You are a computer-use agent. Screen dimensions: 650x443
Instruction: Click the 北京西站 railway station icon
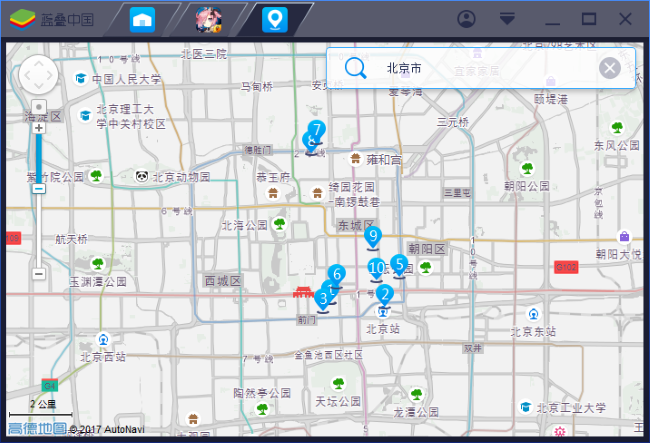(103, 339)
